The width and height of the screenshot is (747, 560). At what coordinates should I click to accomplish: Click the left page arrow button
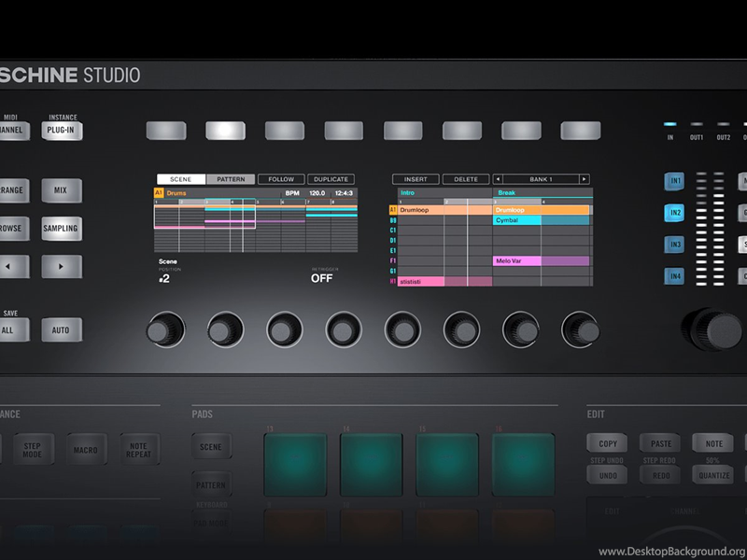pyautogui.click(x=13, y=267)
